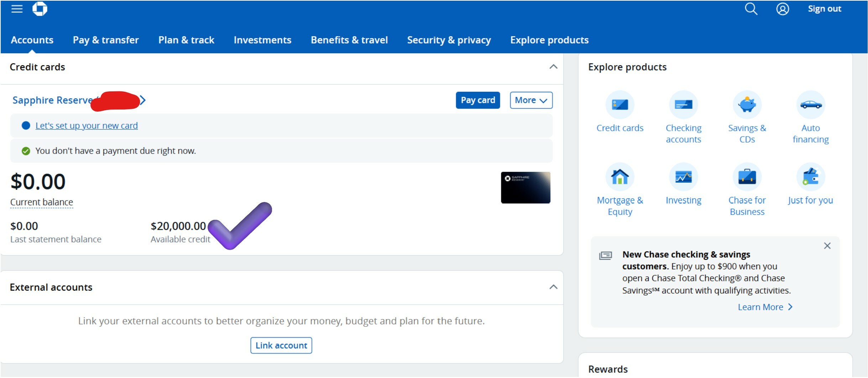The image size is (868, 378).
Task: Open the Mortgage & Equity link text
Action: point(620,206)
